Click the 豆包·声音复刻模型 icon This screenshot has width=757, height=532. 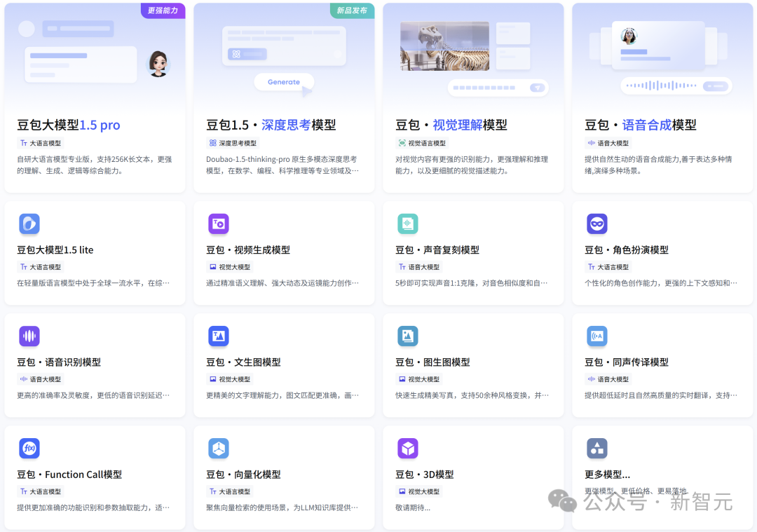[x=408, y=224]
